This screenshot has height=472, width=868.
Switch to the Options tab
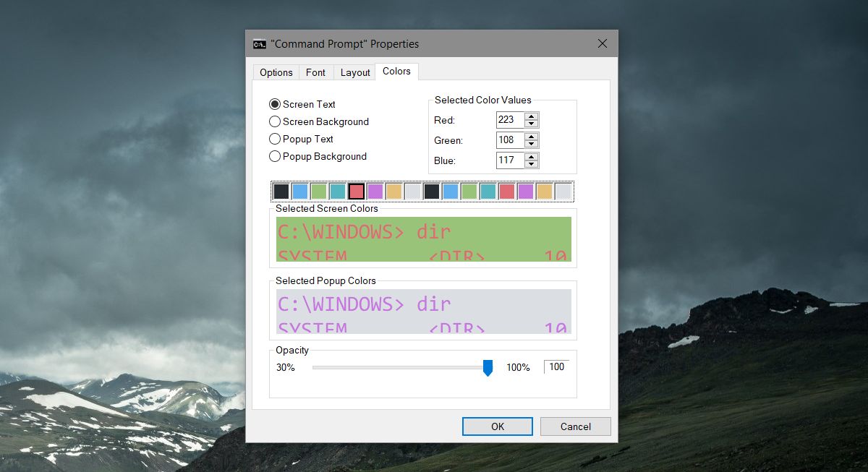pos(276,72)
